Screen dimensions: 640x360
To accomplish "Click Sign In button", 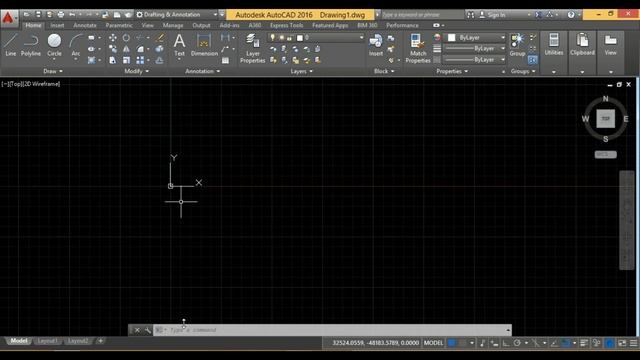I will tap(493, 15).
